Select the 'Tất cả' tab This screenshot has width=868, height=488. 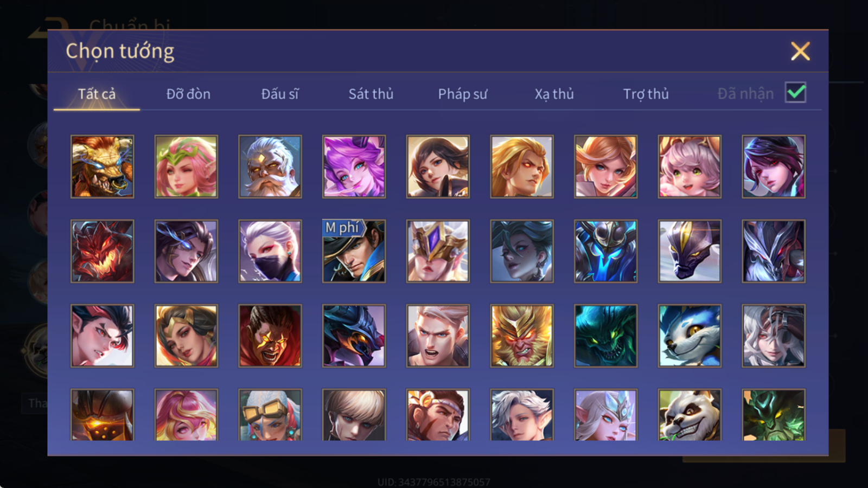tap(97, 94)
